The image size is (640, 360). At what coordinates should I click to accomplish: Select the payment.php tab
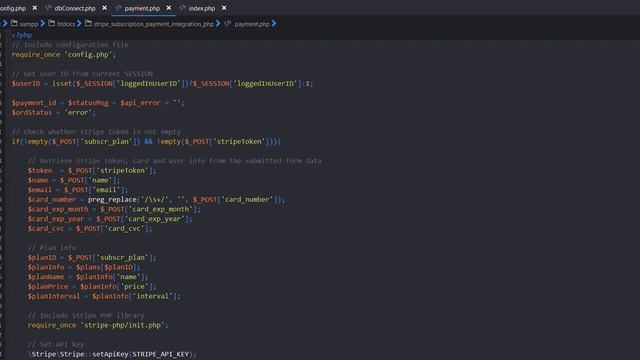142,8
